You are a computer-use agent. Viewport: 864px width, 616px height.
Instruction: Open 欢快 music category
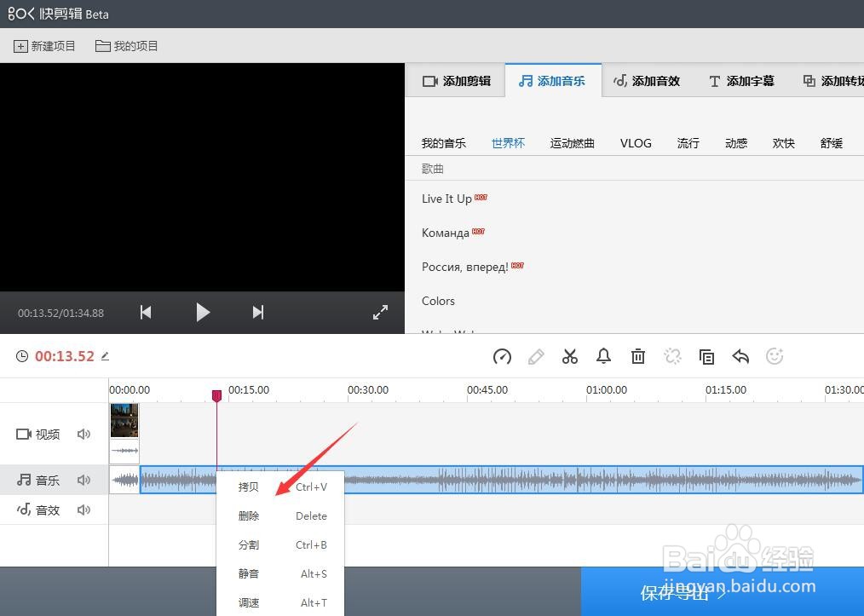pyautogui.click(x=784, y=143)
